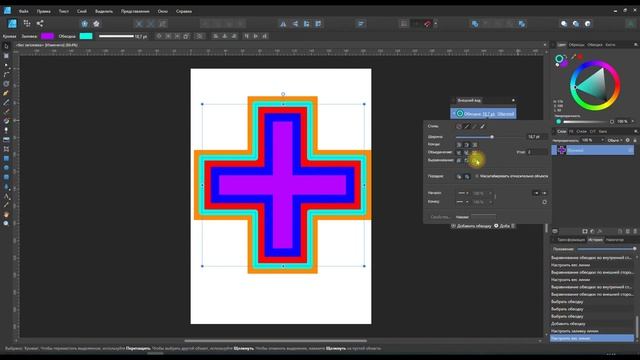Switch to the Designer persona
This screenshot has width=640, height=360.
tap(12, 24)
